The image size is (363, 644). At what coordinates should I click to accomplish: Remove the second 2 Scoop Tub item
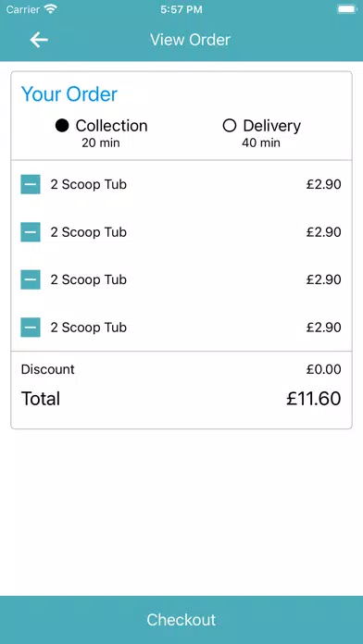tap(31, 232)
